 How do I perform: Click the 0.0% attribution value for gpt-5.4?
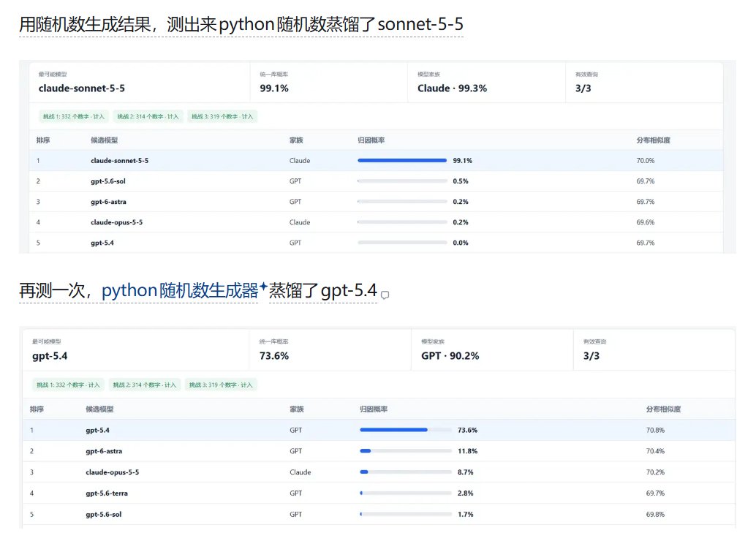coord(461,243)
